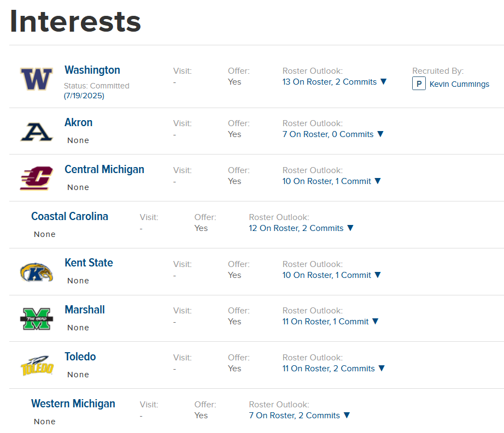Expand Marshall's 11 On Roster outlook
This screenshot has width=504, height=433.
point(375,322)
